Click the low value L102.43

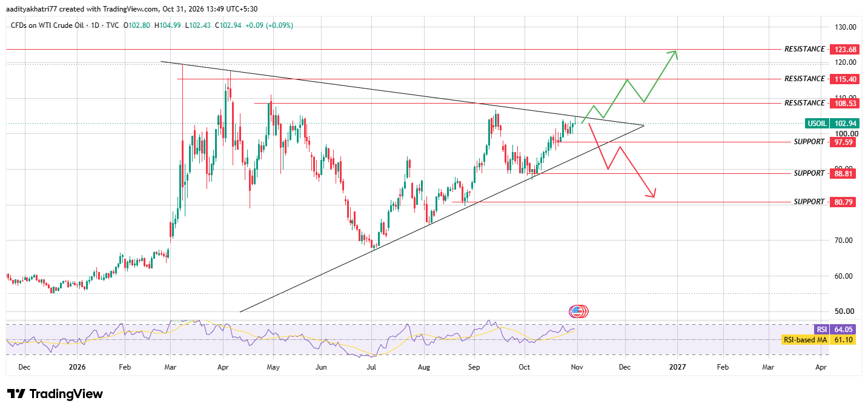199,25
